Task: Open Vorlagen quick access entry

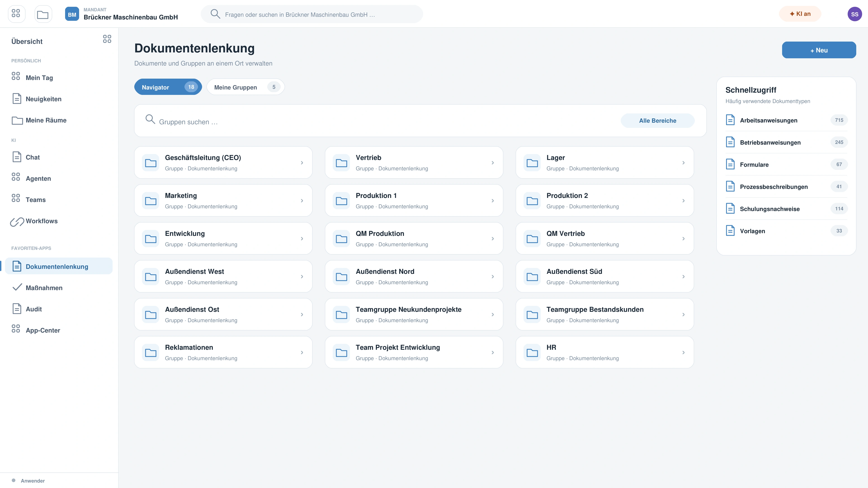Action: 786,231
